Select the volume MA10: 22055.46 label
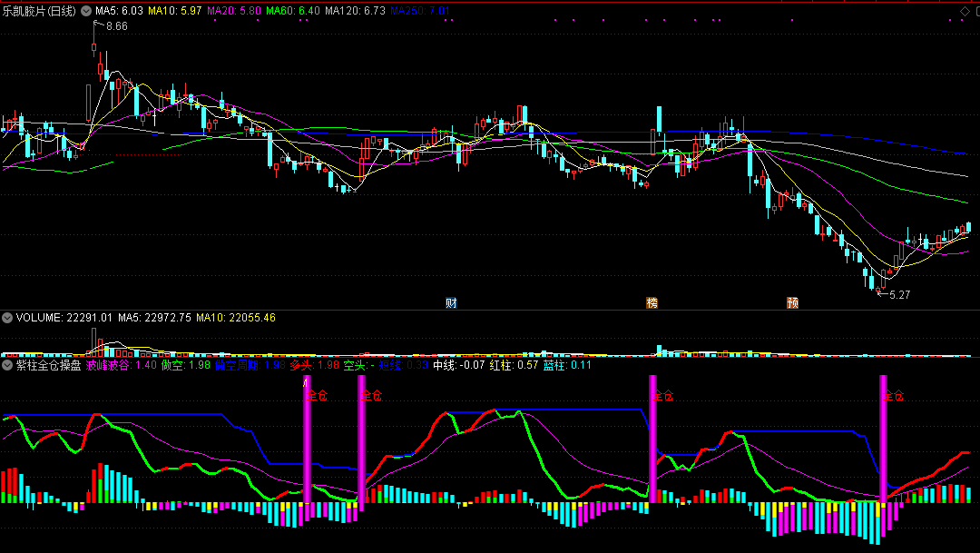 [x=236, y=318]
